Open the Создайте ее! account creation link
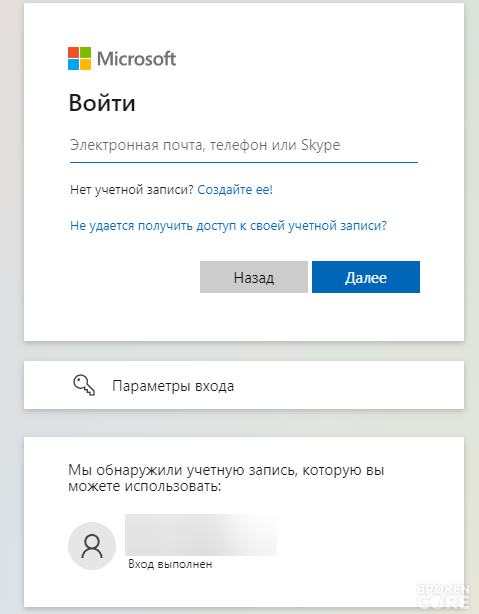The width and height of the screenshot is (479, 614). pyautogui.click(x=235, y=190)
